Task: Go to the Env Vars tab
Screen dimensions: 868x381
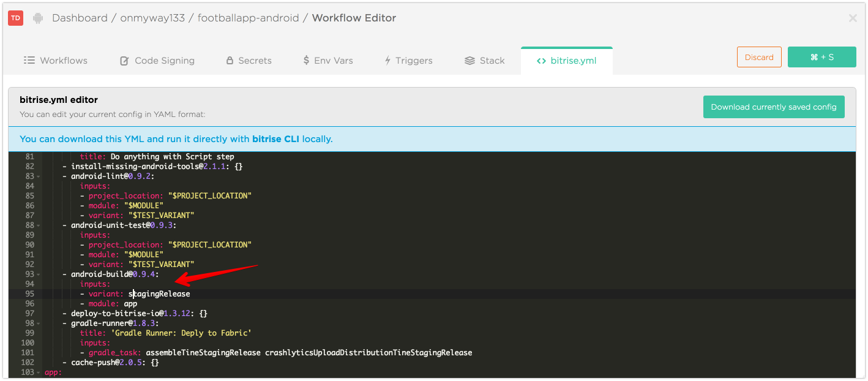Action: coord(328,61)
